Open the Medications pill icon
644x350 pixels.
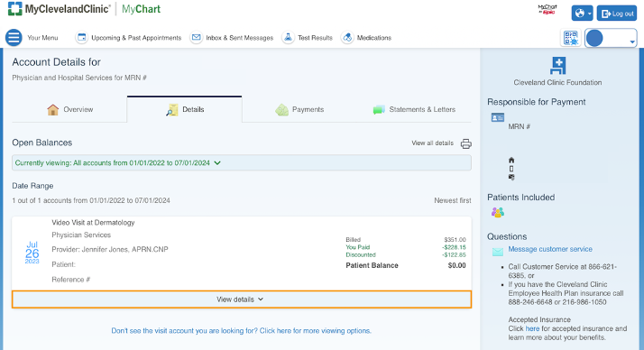pos(347,37)
